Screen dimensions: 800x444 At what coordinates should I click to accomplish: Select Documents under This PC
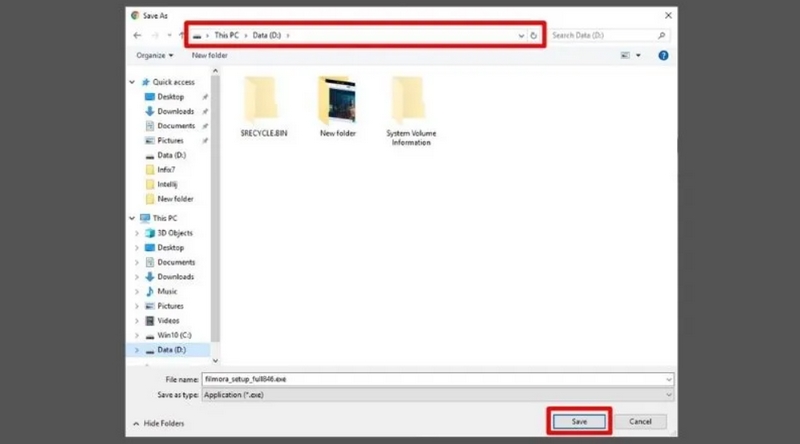click(x=176, y=262)
